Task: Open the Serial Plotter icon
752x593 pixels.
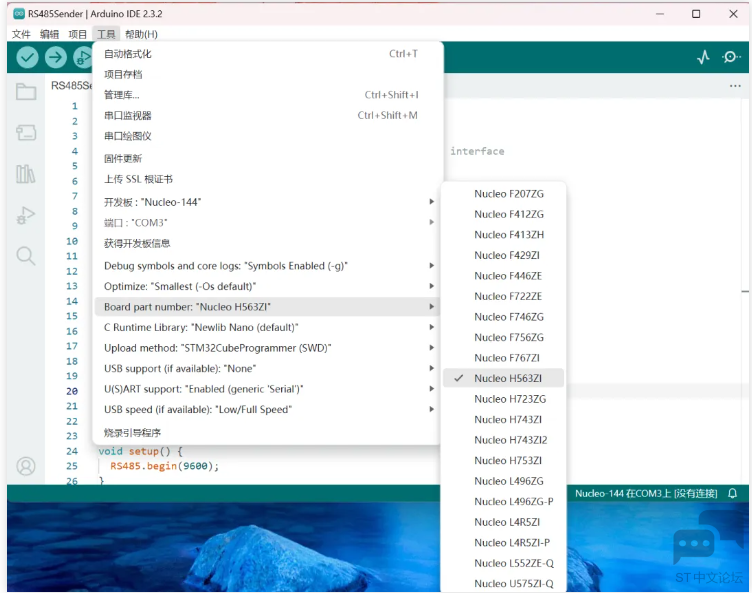Action: [703, 58]
